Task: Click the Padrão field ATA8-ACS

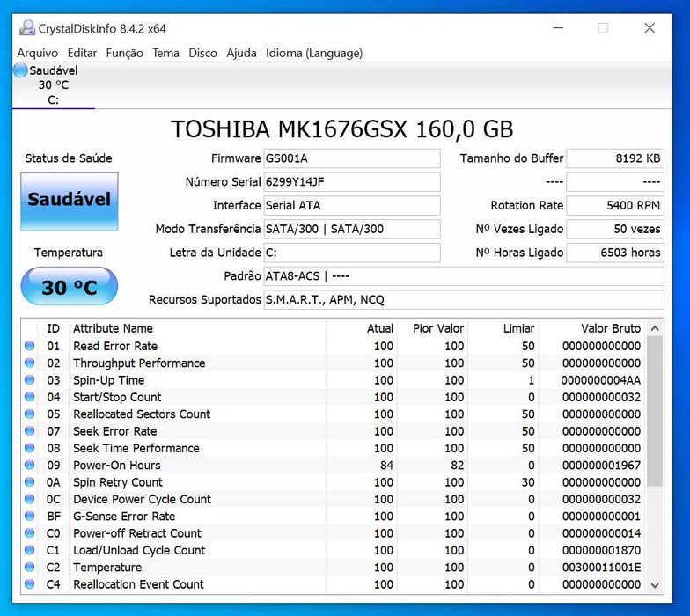Action: click(464, 276)
